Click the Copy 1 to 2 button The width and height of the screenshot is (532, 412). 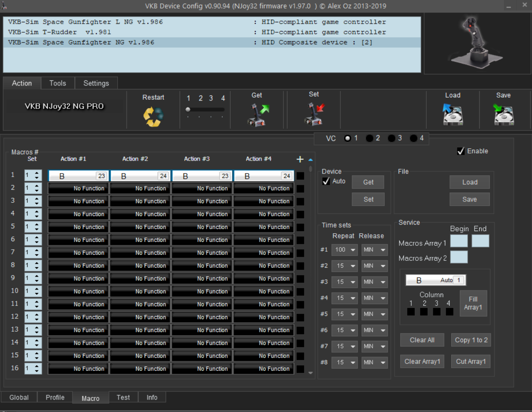point(471,340)
